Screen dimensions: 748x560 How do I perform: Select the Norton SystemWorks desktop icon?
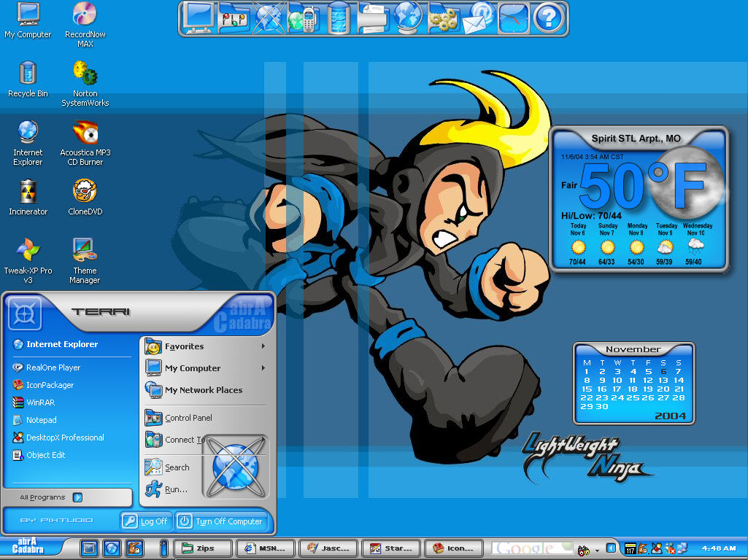pyautogui.click(x=85, y=84)
